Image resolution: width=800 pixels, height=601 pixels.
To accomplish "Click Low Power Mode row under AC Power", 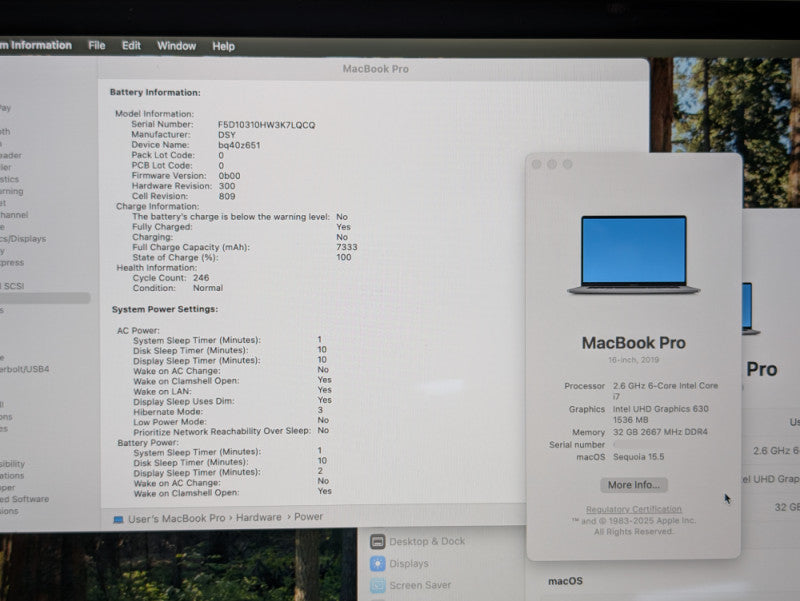I will pyautogui.click(x=231, y=421).
